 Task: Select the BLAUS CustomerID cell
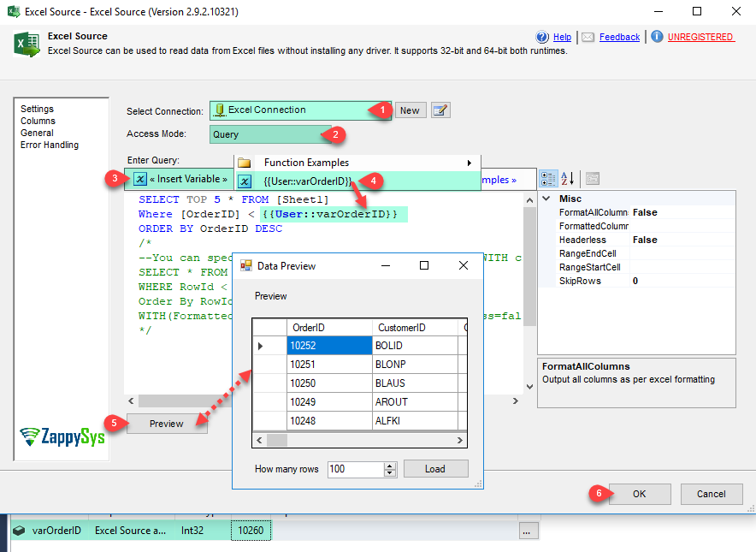click(415, 383)
